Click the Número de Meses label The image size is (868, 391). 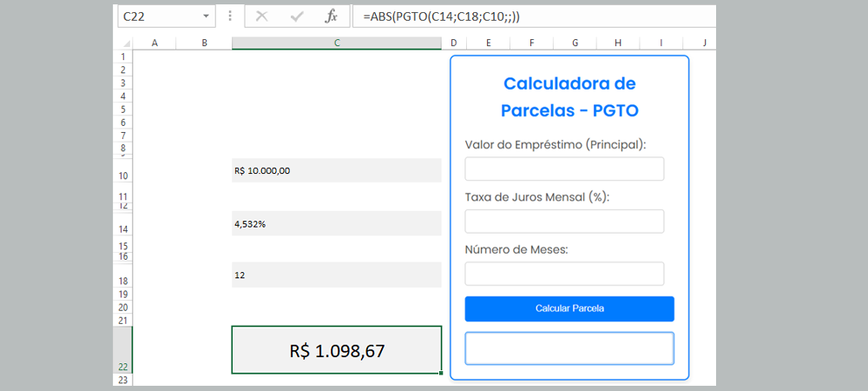pos(517,249)
